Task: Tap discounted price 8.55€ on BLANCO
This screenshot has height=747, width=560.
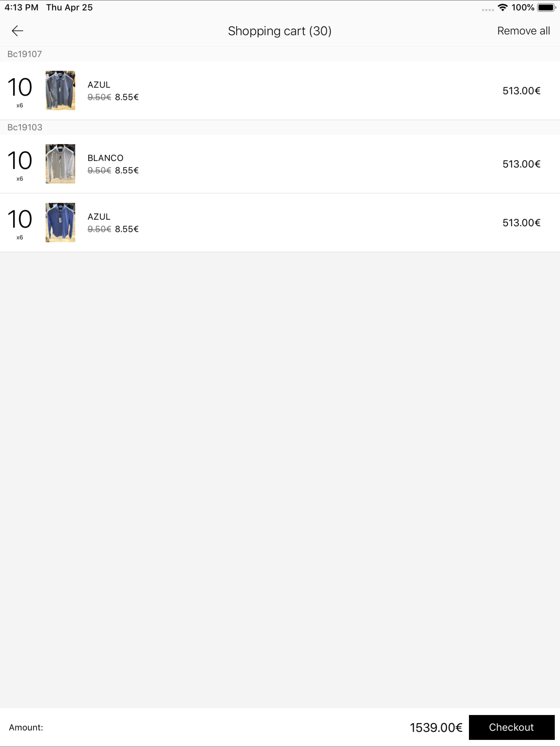Action: 127,170
